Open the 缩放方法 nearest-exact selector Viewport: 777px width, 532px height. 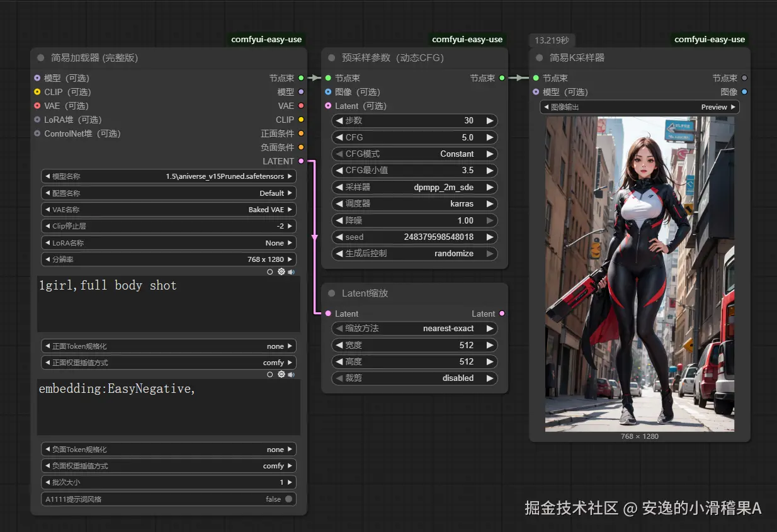(x=415, y=329)
